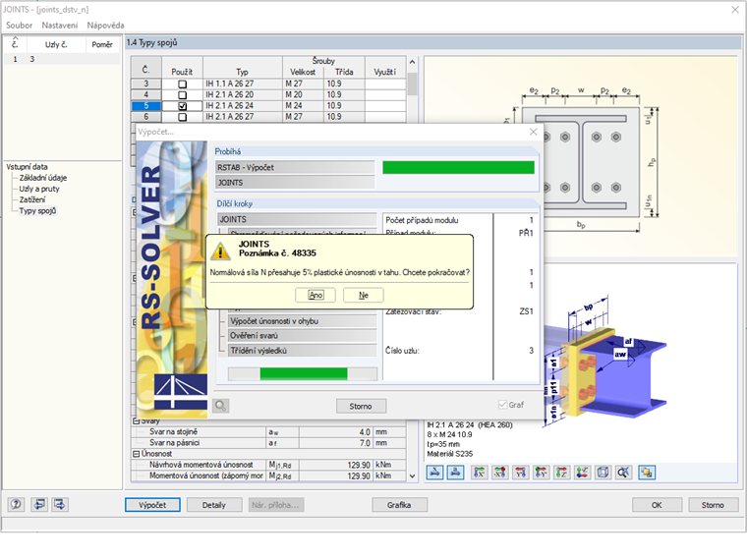Uncheck the joint row 5 checkbox
This screenshot has height=560, width=747.
pyautogui.click(x=182, y=106)
